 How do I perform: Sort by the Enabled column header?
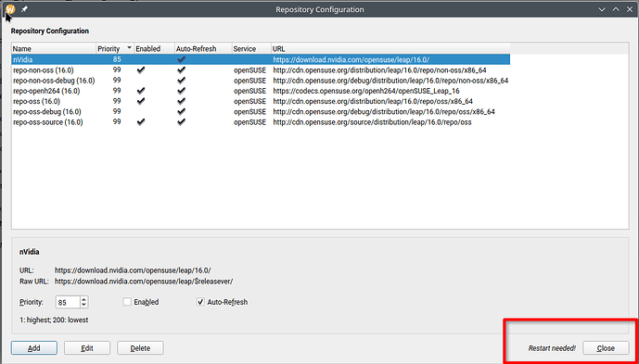(154, 49)
